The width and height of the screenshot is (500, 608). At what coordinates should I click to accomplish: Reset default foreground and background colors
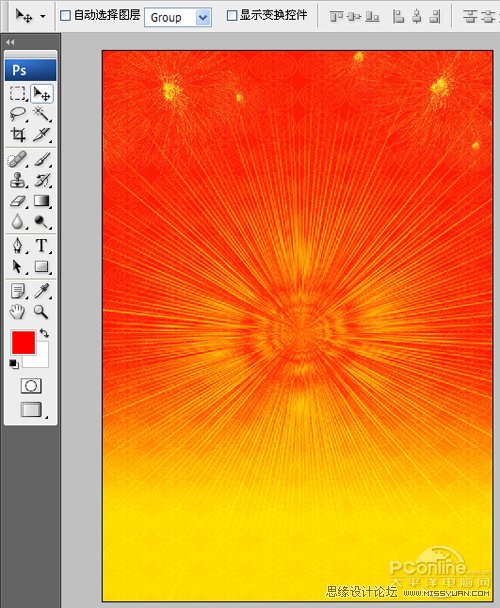coord(14,364)
